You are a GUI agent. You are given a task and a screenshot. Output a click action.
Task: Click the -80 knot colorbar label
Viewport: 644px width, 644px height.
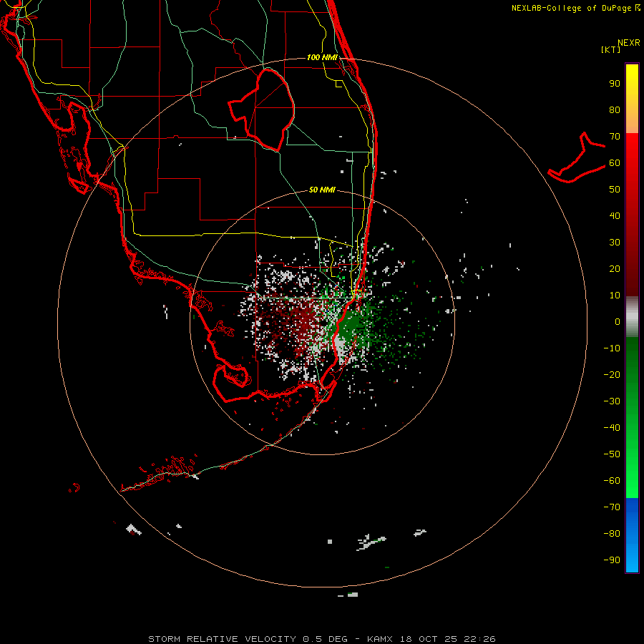(x=612, y=534)
